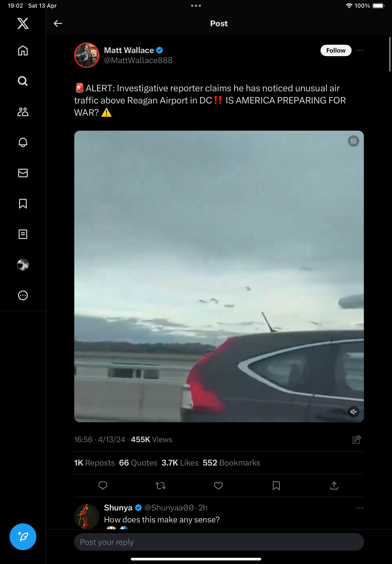
Task: Toggle video captions icon
Action: click(354, 141)
